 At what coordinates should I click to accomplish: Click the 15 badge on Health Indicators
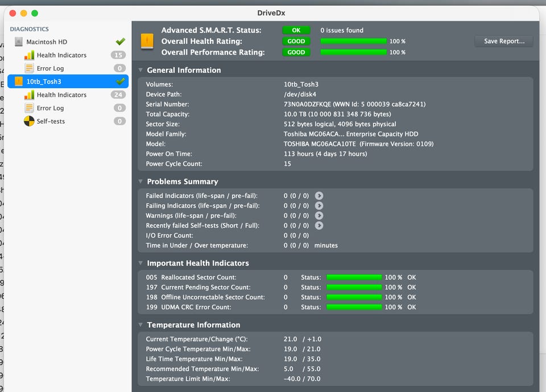[x=118, y=55]
